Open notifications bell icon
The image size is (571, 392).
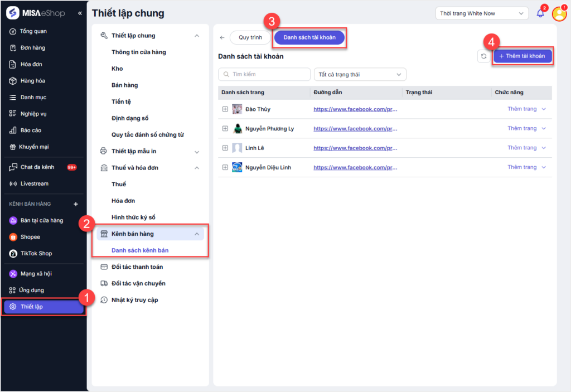click(x=540, y=13)
